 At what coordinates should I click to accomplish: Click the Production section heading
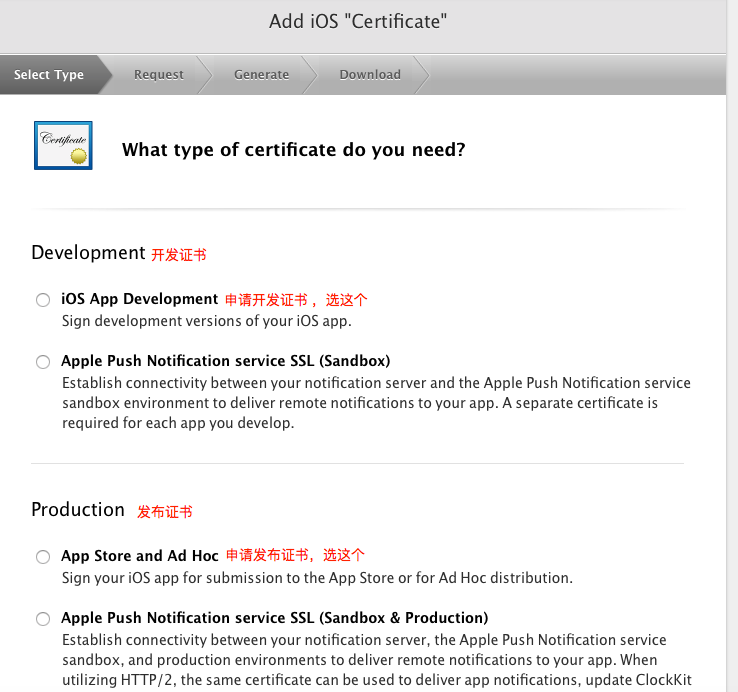click(x=78, y=510)
